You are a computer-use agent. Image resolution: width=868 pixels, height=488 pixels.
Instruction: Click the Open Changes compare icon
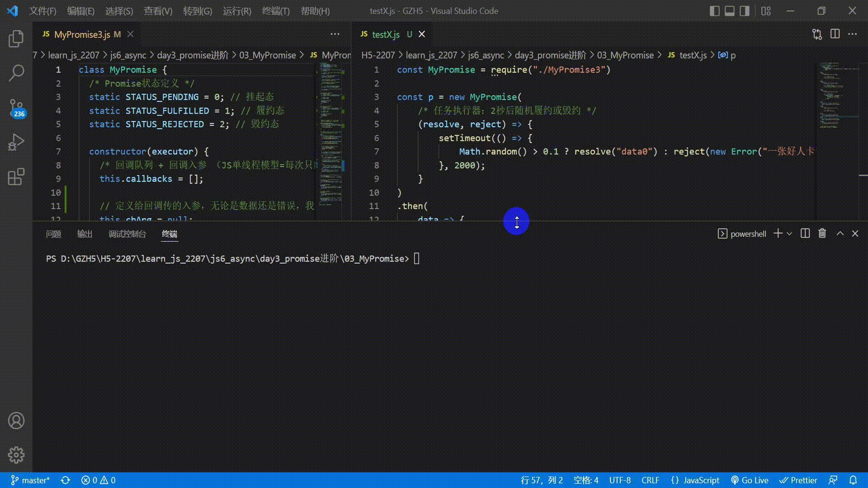[816, 34]
